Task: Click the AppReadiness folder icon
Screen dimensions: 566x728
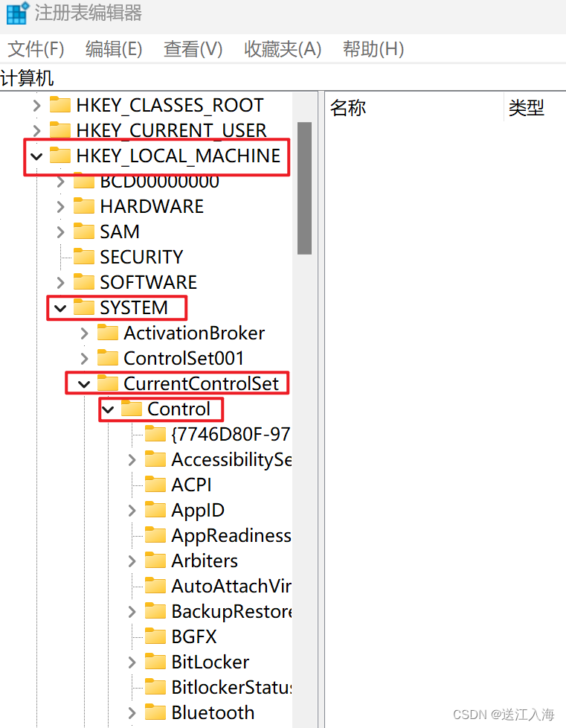Action: [155, 535]
